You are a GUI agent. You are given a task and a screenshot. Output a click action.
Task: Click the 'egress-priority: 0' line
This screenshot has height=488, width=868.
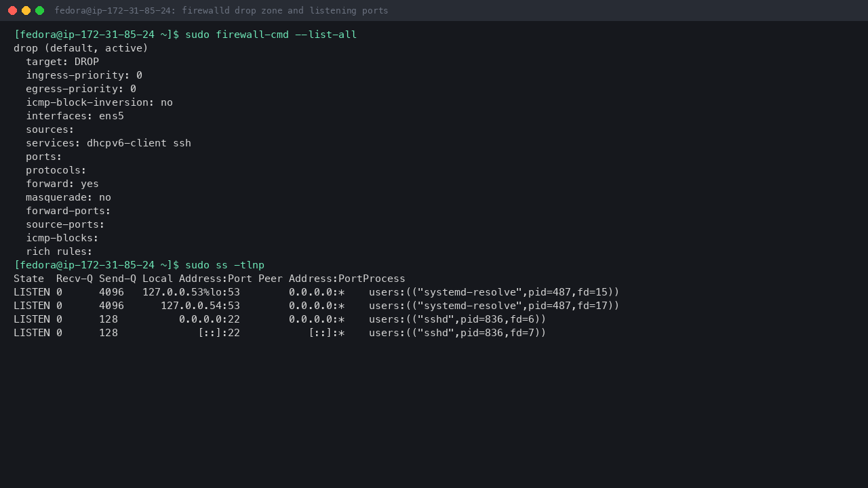pyautogui.click(x=81, y=89)
